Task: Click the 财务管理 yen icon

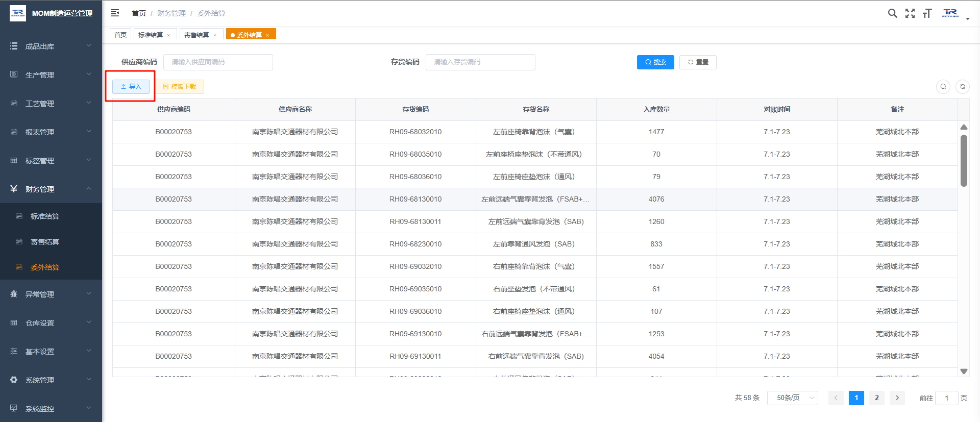Action: (x=14, y=189)
